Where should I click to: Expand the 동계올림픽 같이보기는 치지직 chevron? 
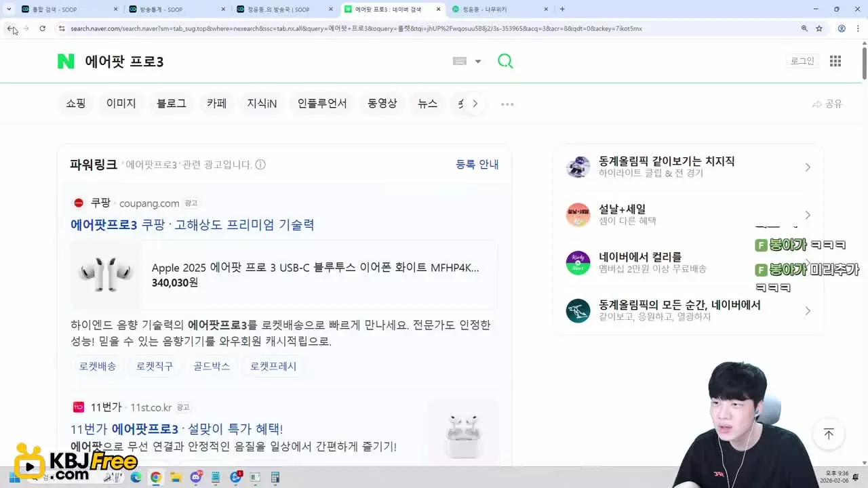808,167
